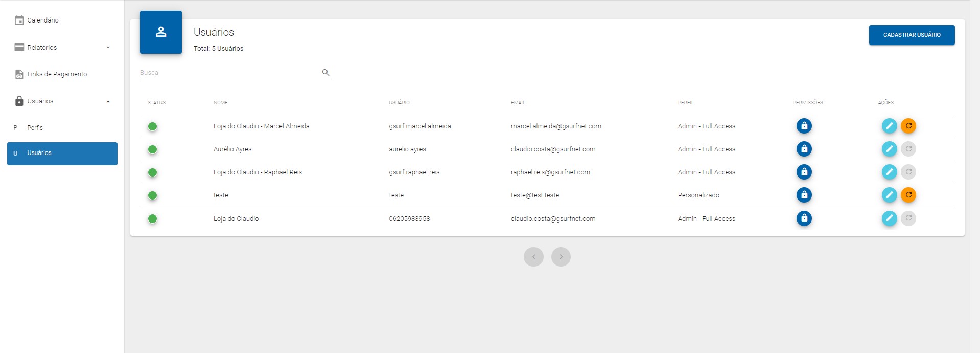Viewport: 980px width, 353px height.
Task: Select Perfis in the sidebar
Action: [x=35, y=128]
